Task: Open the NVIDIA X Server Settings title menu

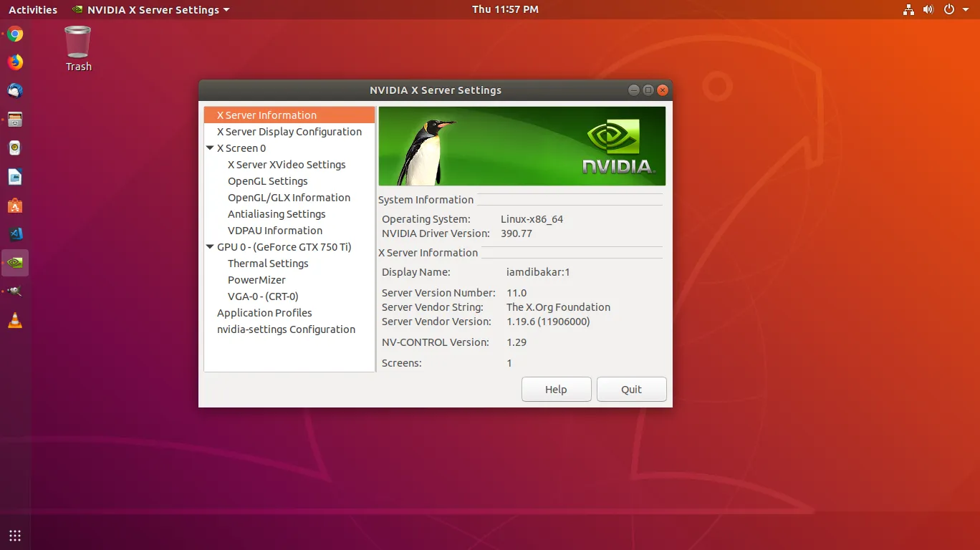Action: [x=150, y=9]
